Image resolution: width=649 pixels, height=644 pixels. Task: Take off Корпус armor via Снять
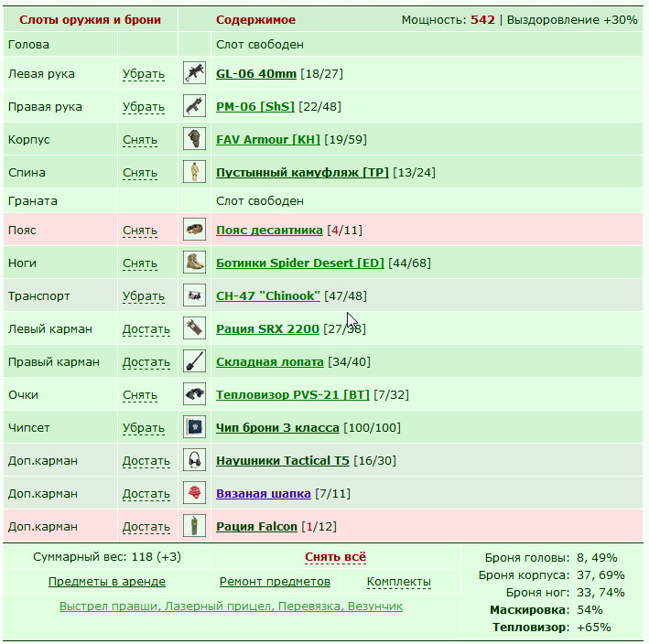click(140, 140)
